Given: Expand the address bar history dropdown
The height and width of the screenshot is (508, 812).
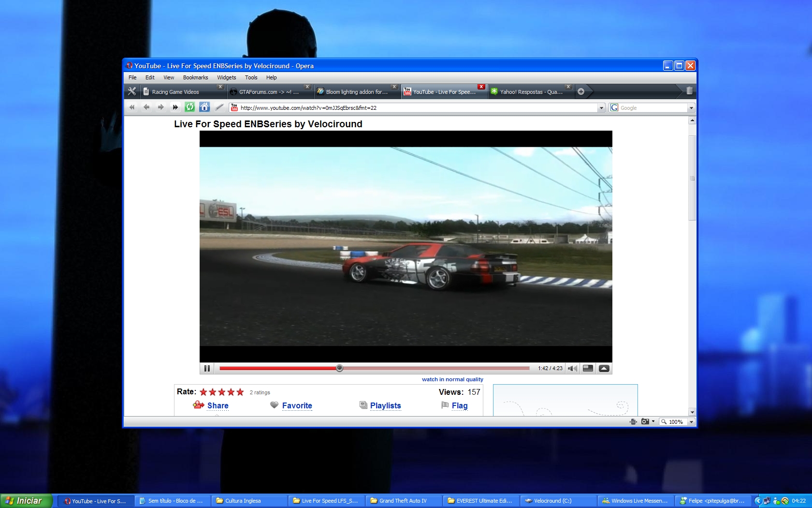Looking at the screenshot, I should pyautogui.click(x=601, y=108).
